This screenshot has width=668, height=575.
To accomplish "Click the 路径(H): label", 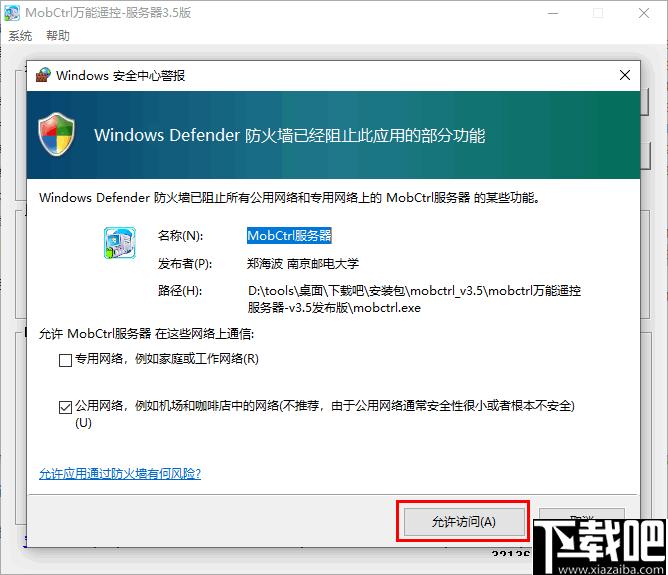I will [180, 291].
